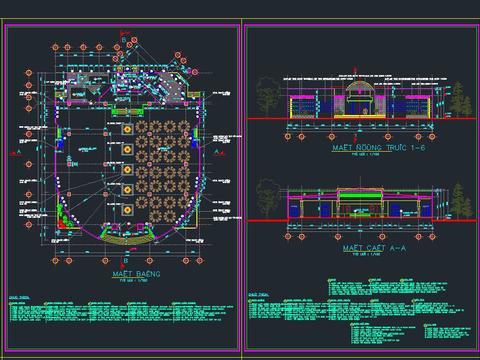
Task: Click the MAËT ÑÖÙNG TRUÏC 1-6 elevation title
Action: [x=378, y=147]
